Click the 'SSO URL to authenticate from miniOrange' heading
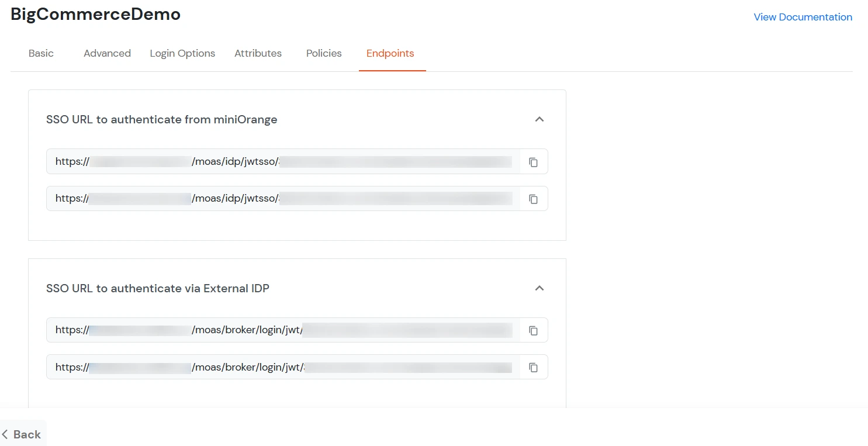Screen dimensions: 868x446 pos(162,119)
